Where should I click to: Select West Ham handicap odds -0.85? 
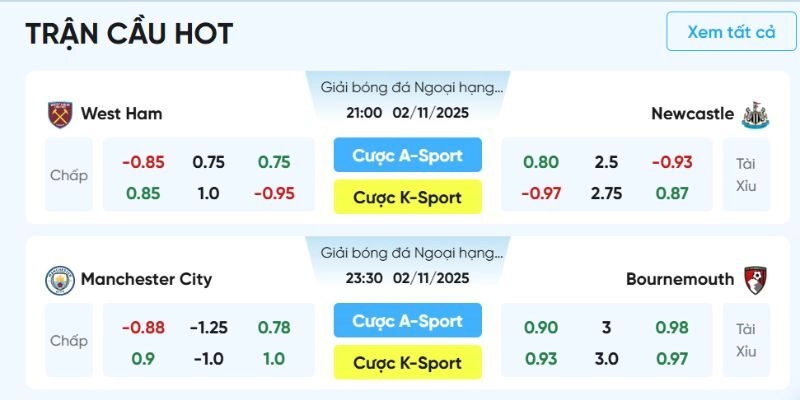click(x=143, y=162)
